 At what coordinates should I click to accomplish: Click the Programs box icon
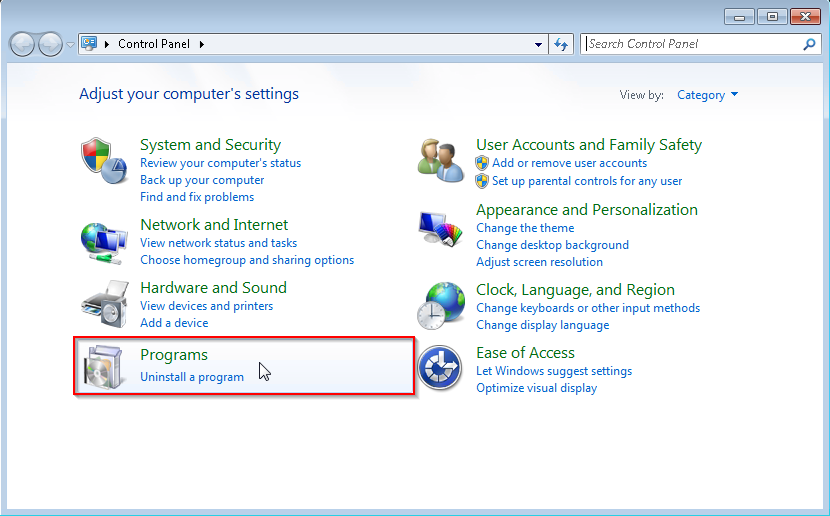point(104,367)
